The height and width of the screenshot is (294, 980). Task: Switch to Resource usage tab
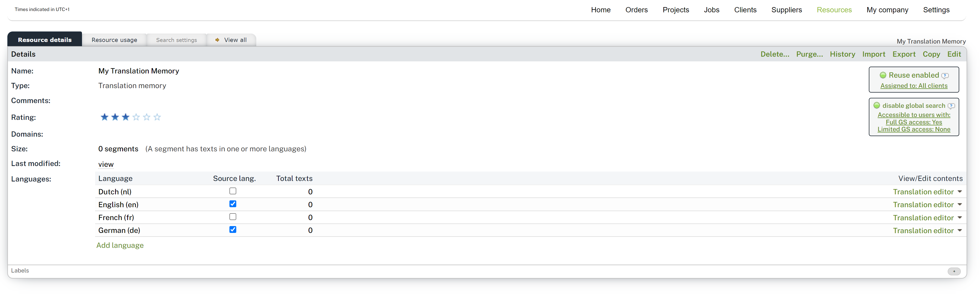tap(114, 40)
